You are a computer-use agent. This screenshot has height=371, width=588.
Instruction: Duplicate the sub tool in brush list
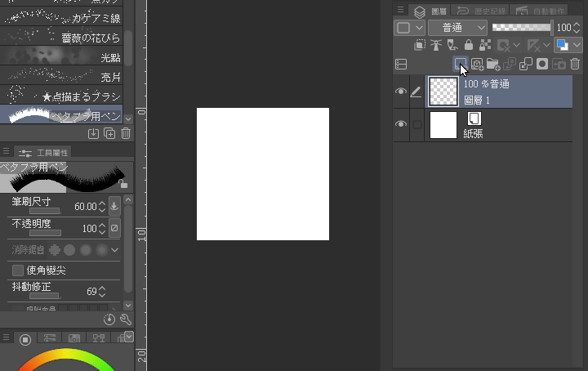[x=109, y=134]
